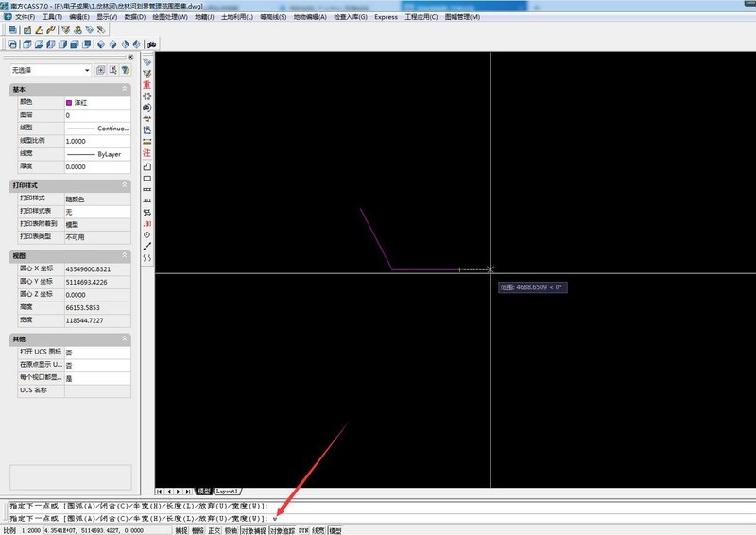
Task: Click the 线型比例 value 1.0000 field
Action: 97,142
